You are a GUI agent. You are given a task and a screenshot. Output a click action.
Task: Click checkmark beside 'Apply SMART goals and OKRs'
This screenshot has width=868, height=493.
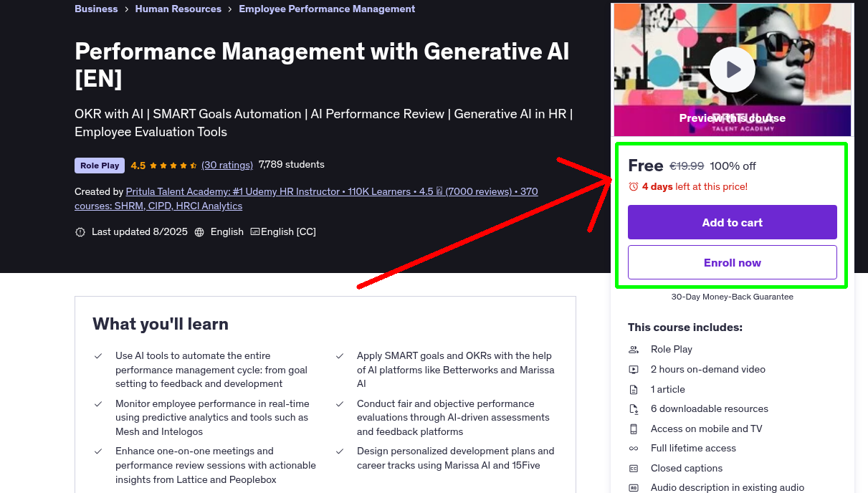[x=340, y=355]
